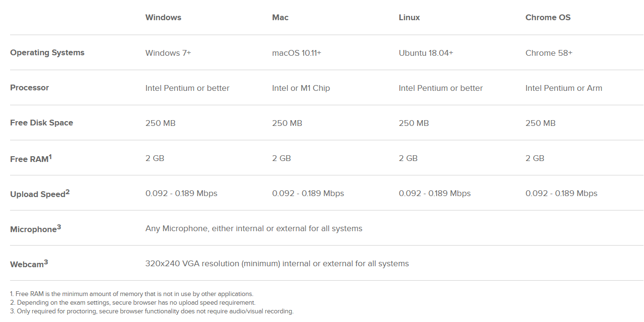Select the macOS 10.11+ cell
The image size is (644, 322).
pyautogui.click(x=296, y=53)
